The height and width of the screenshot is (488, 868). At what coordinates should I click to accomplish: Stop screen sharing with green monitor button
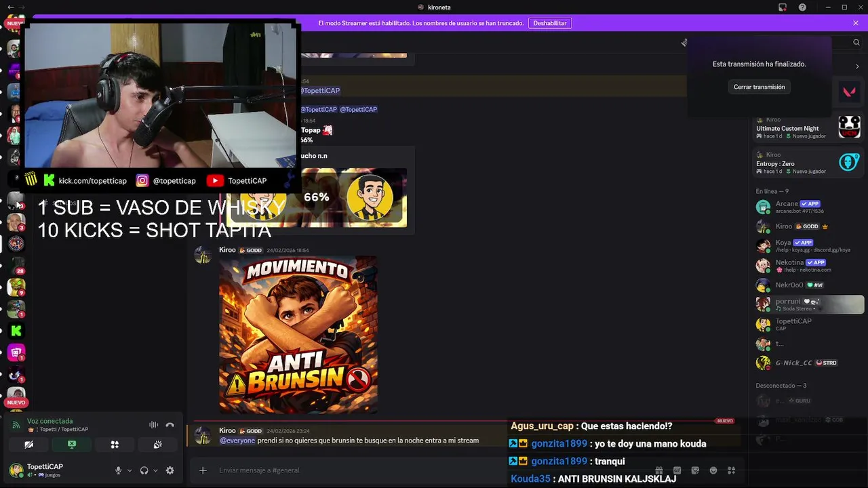coord(71,445)
